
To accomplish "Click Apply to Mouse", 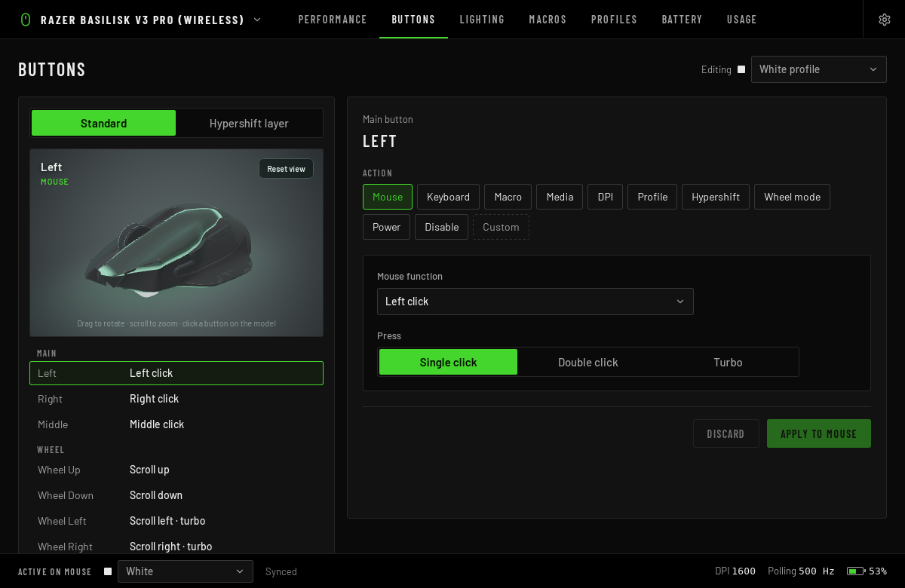I will [818, 433].
